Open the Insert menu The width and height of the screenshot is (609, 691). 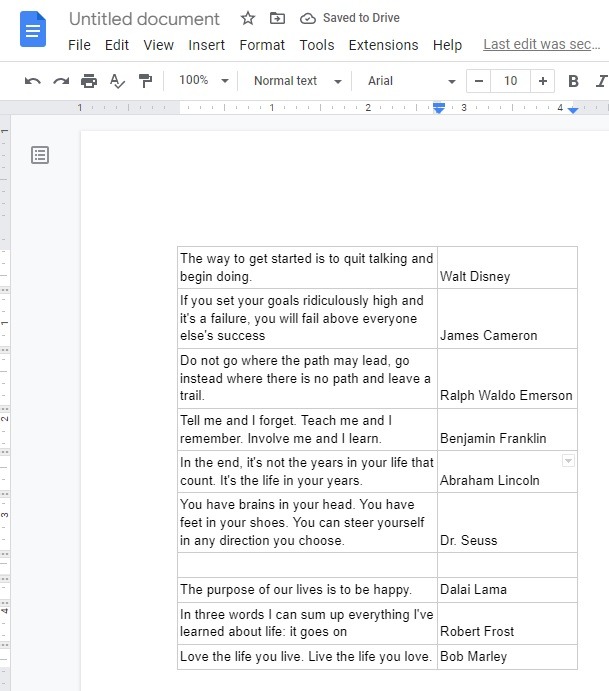click(206, 45)
